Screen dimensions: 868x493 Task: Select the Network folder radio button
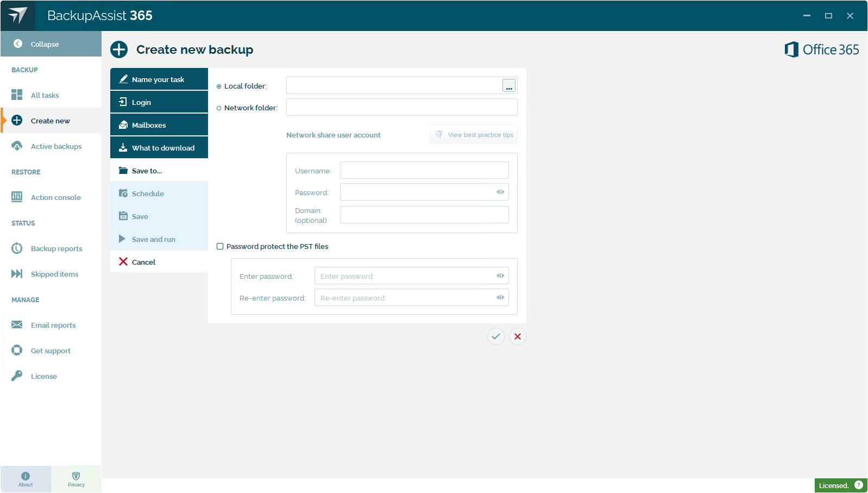coord(219,108)
